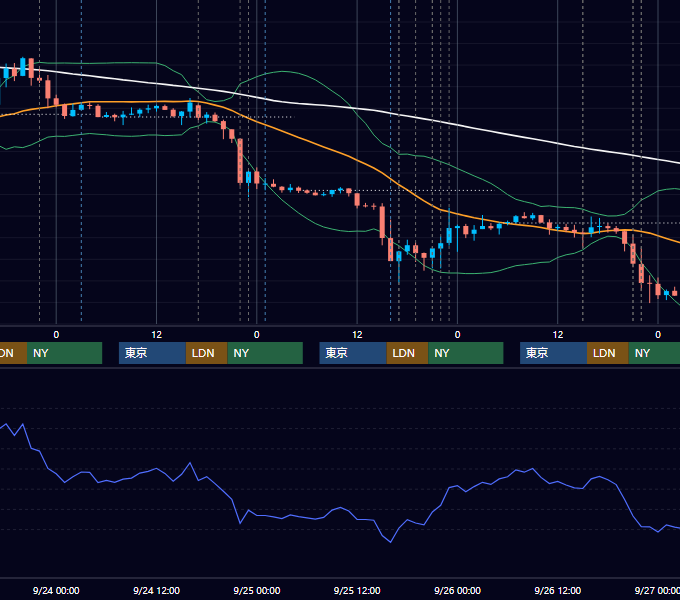Select the 東京 session block nearest 9/26 12:00
The width and height of the screenshot is (680, 600).
tap(553, 353)
